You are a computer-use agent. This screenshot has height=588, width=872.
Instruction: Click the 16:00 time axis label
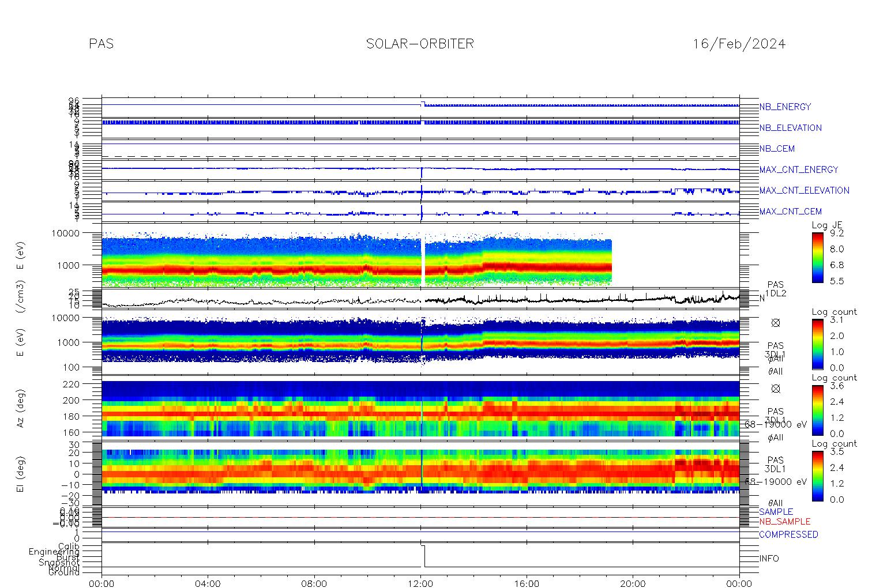tap(527, 583)
